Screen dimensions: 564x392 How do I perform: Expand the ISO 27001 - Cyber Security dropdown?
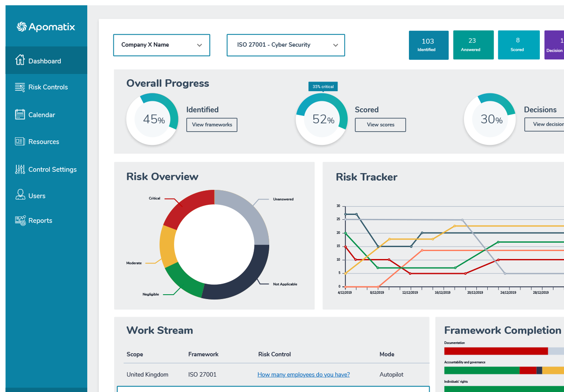[286, 45]
